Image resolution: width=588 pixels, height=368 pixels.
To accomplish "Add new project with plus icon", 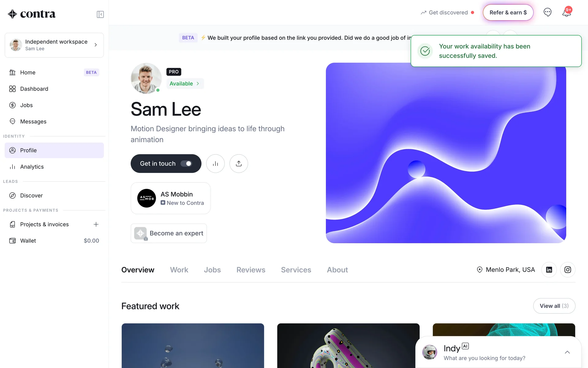I will pyautogui.click(x=96, y=224).
